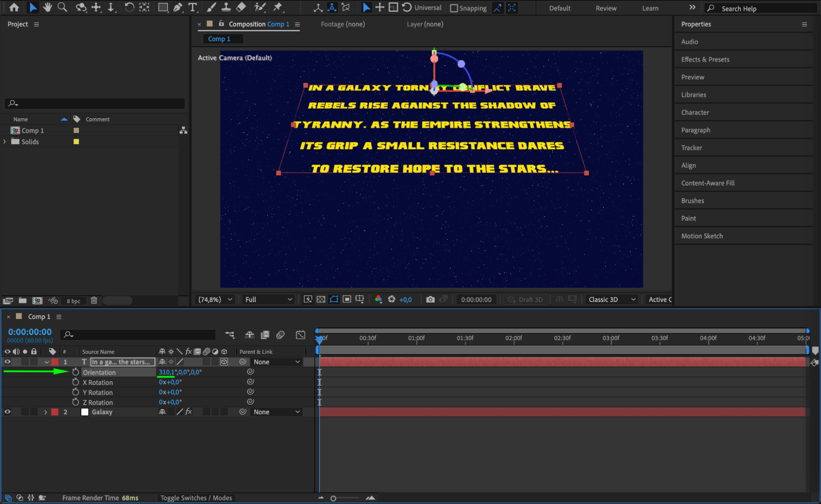Toggle the transparency grid icon
Viewport: 821px width, 504px height.
pos(321,299)
